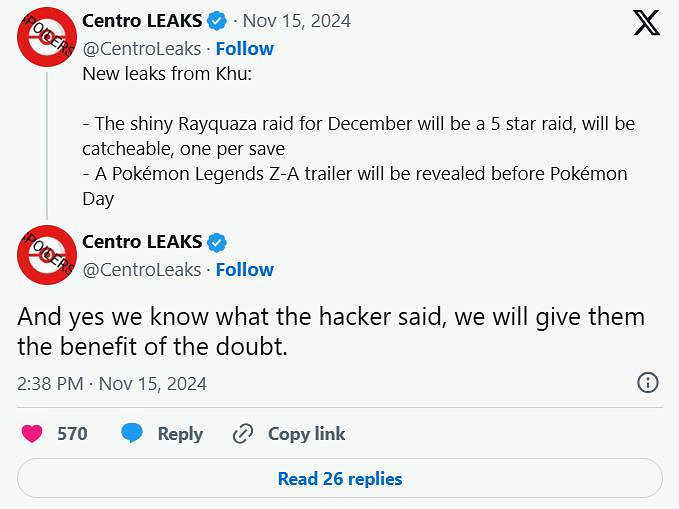Viewport: 679px width, 509px height.
Task: Click the first Centro LEAKS display name
Action: click(x=141, y=21)
